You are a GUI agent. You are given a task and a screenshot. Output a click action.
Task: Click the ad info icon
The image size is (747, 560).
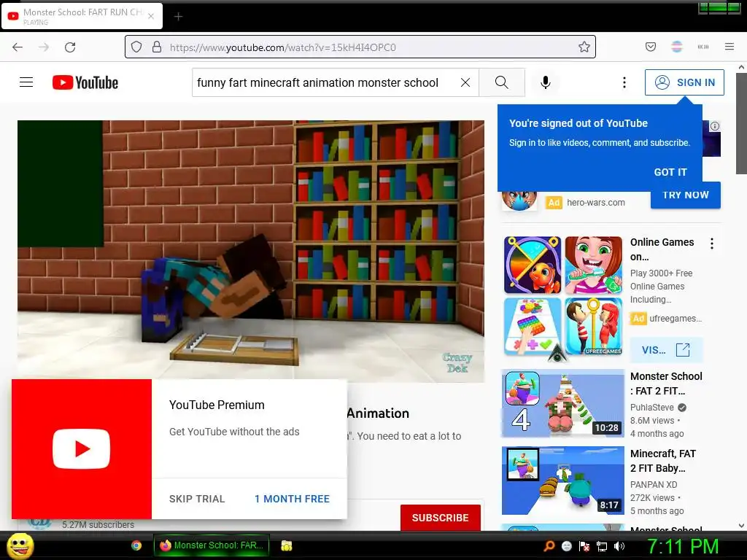tap(715, 126)
